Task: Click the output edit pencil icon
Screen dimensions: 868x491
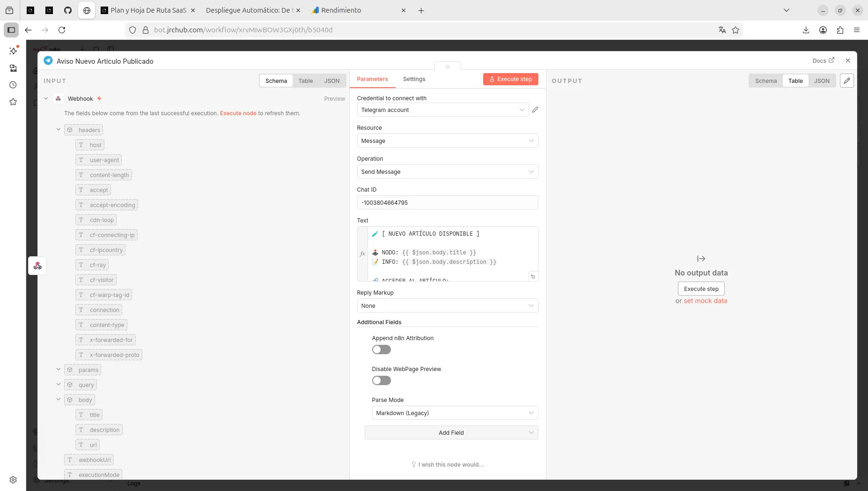Action: coord(846,81)
